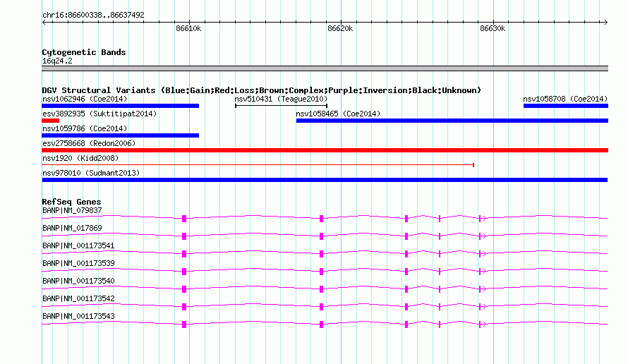The height and width of the screenshot is (364, 628).
Task: Click the nsv1920 (Kidd2008) label
Action: 80,158
